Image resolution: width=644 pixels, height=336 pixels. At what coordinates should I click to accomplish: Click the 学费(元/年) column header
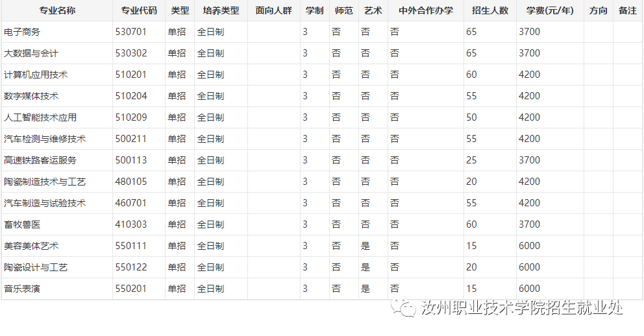click(x=550, y=11)
